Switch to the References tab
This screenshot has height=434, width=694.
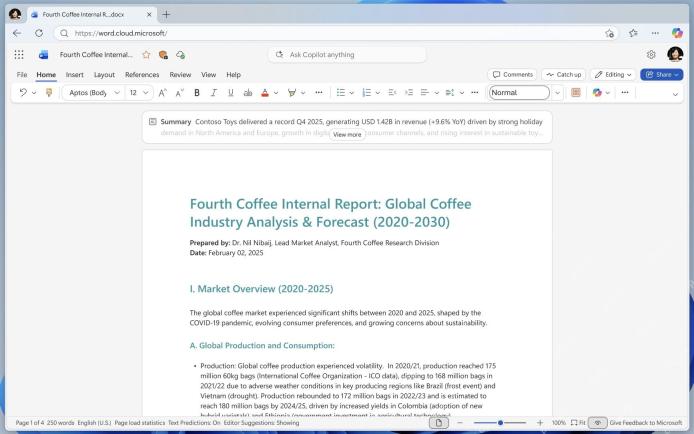click(142, 75)
